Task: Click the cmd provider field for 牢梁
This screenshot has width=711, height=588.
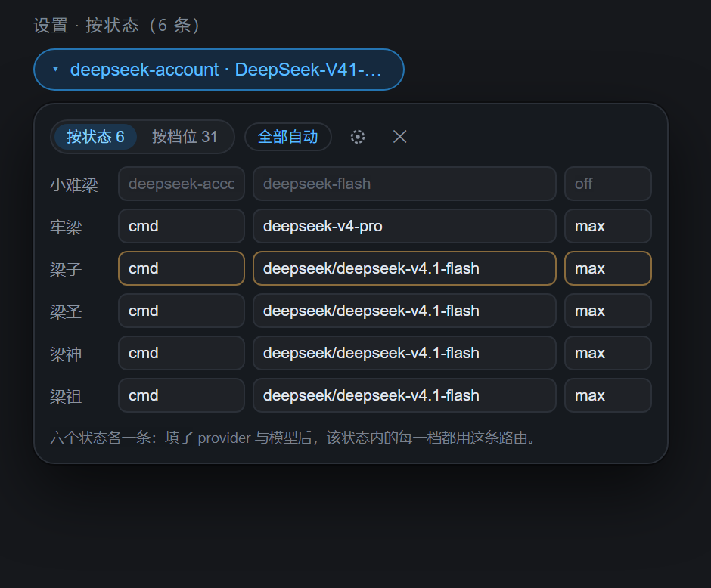Action: pos(182,226)
